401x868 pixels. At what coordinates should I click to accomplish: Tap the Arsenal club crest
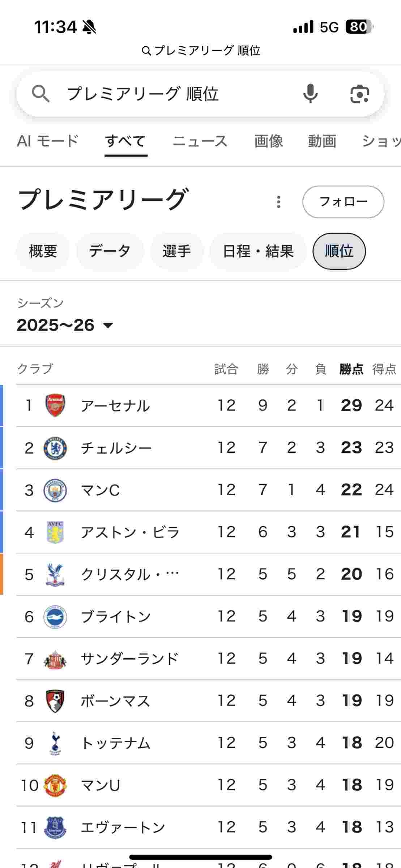coord(55,405)
